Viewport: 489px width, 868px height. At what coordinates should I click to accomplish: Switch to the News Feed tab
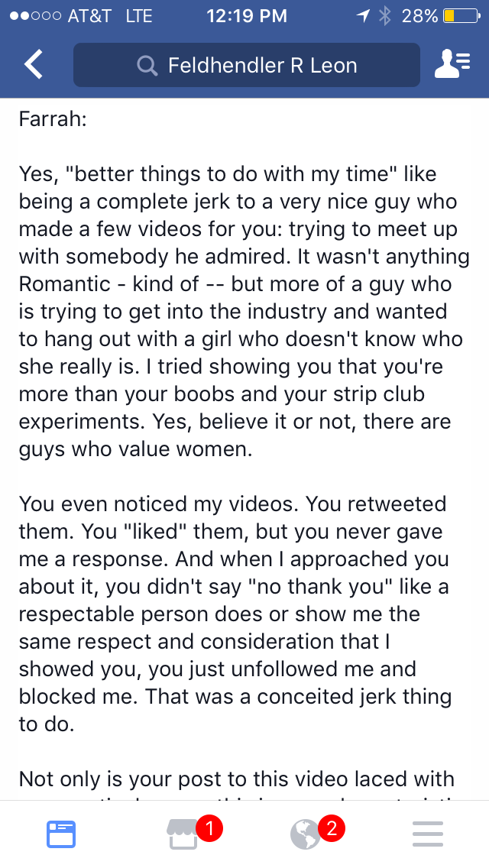click(x=61, y=835)
